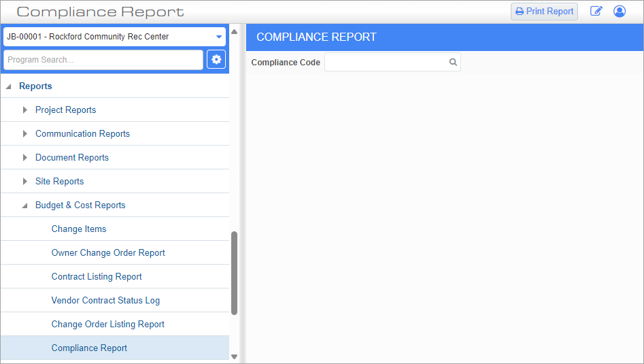Viewport: 644px width, 364px height.
Task: Click in the Program Search field
Action: click(103, 60)
